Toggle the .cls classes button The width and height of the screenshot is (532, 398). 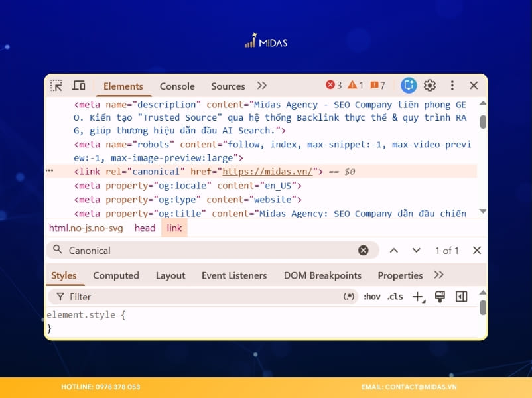(395, 297)
